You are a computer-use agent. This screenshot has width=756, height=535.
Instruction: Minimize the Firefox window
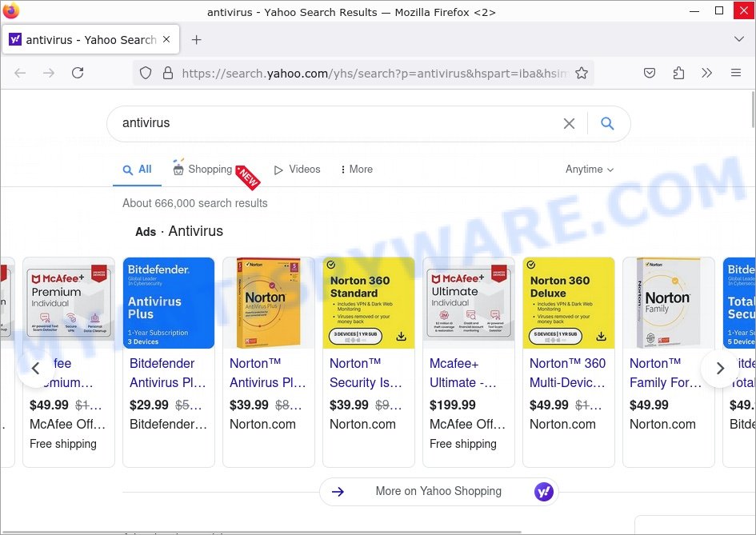[x=694, y=10]
